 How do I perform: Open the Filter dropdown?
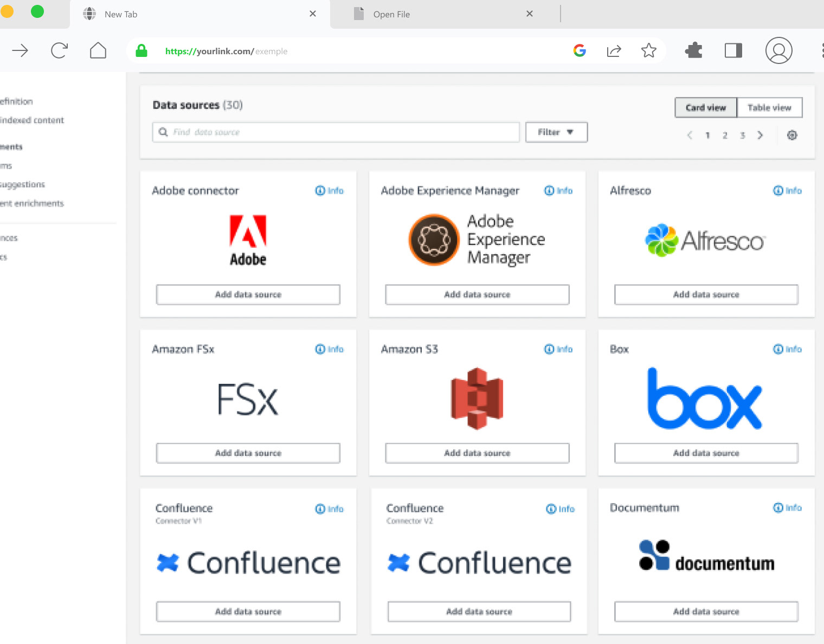[x=556, y=132]
